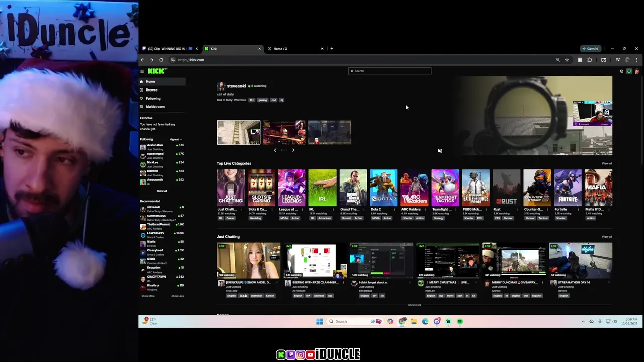Open Dota 2 category cover
Viewport: 644px width, 362px height.
384,188
